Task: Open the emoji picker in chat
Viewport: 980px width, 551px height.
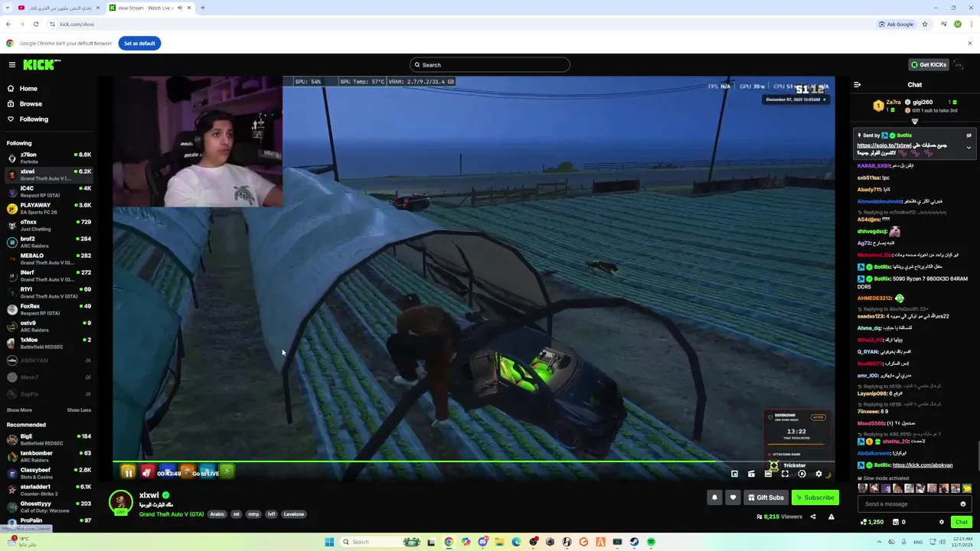Action: point(963,504)
